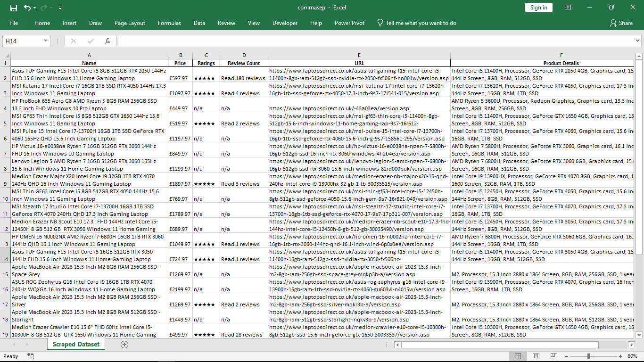644x362 pixels.
Task: Open the Scraped Dataset sheet tab
Action: [76, 345]
